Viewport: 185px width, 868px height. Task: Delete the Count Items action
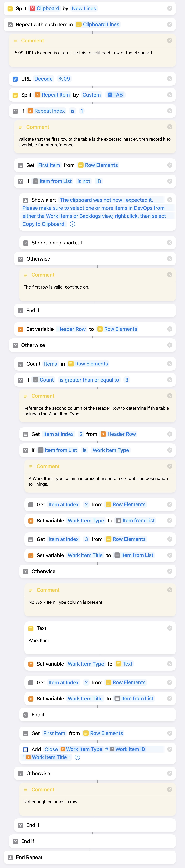(x=169, y=364)
